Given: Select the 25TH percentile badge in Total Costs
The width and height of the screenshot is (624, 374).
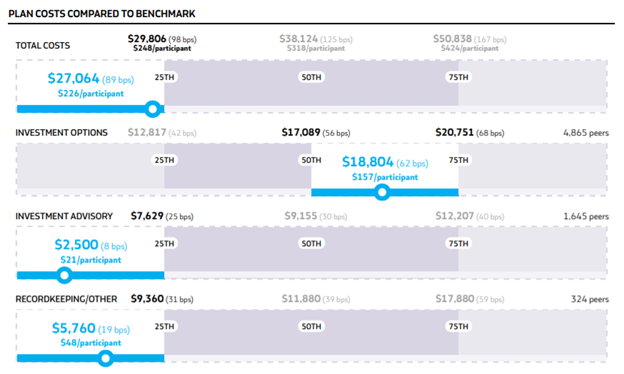Looking at the screenshot, I should point(164,77).
